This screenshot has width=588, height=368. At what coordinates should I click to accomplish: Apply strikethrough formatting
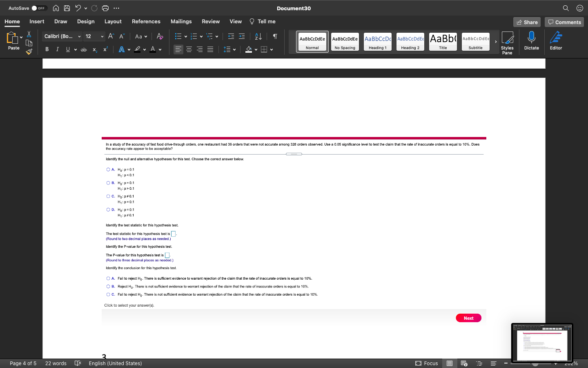click(x=84, y=49)
